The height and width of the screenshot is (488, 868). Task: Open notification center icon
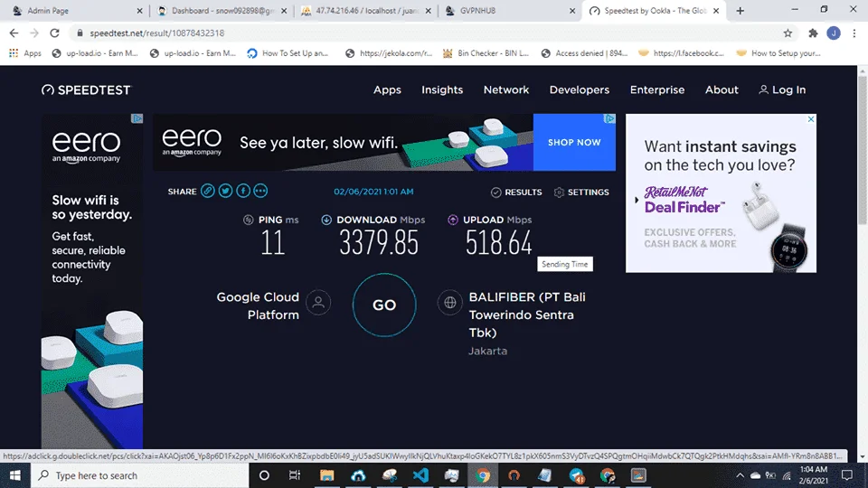[x=847, y=475]
